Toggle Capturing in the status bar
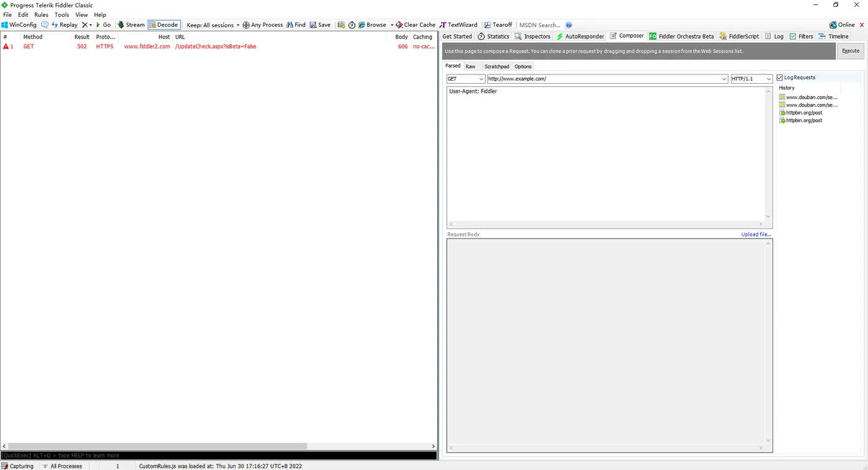Screen dimensions: 868x470 (x=18, y=466)
